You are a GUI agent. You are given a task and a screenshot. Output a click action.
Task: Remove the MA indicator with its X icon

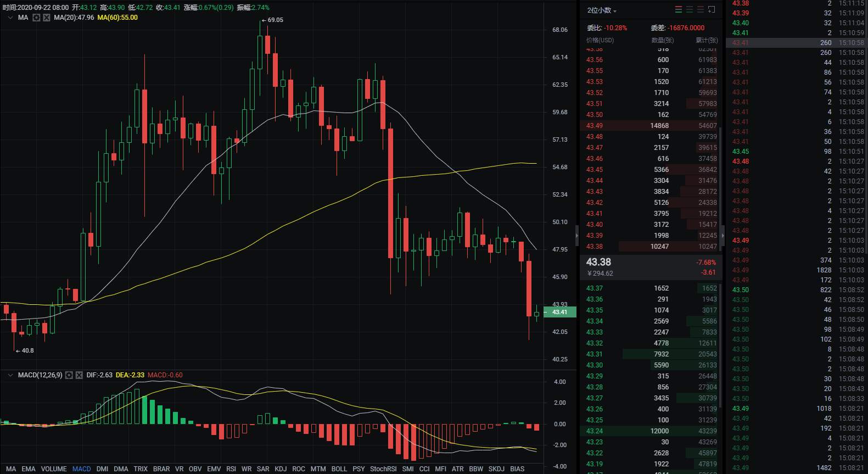point(47,18)
